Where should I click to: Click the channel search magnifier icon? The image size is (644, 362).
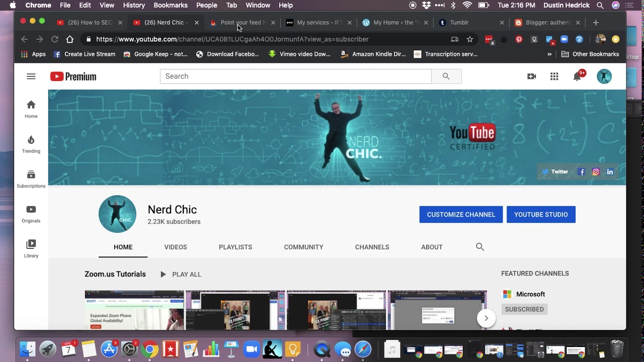tap(480, 247)
